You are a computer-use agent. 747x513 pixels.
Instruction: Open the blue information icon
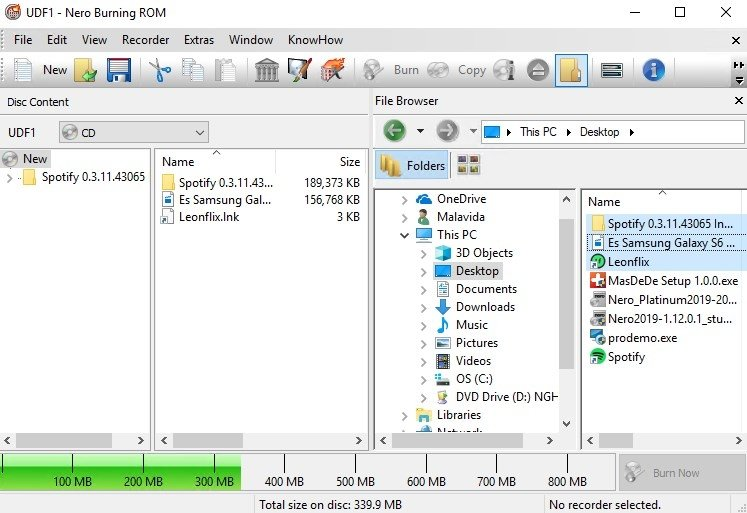click(x=654, y=70)
